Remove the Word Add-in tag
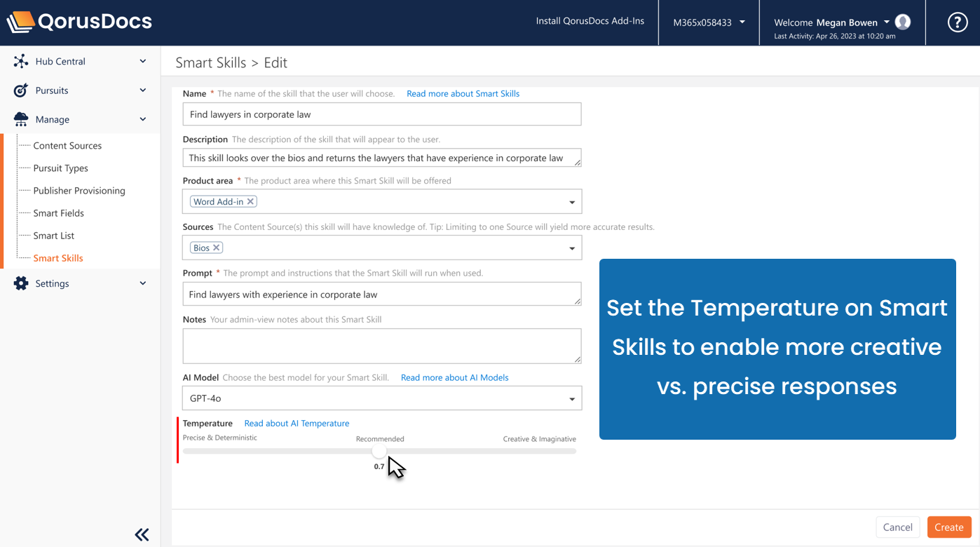This screenshot has width=980, height=547. [250, 201]
